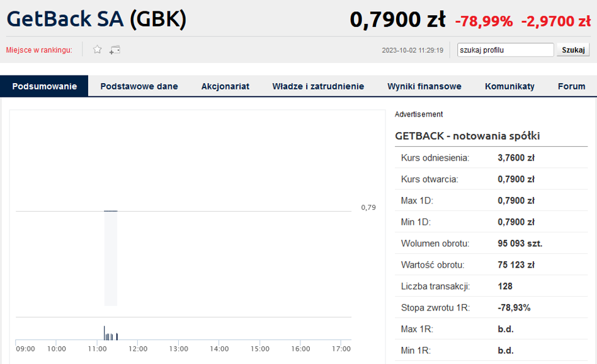Select the GetBack SA (GBK) heading

96,19
